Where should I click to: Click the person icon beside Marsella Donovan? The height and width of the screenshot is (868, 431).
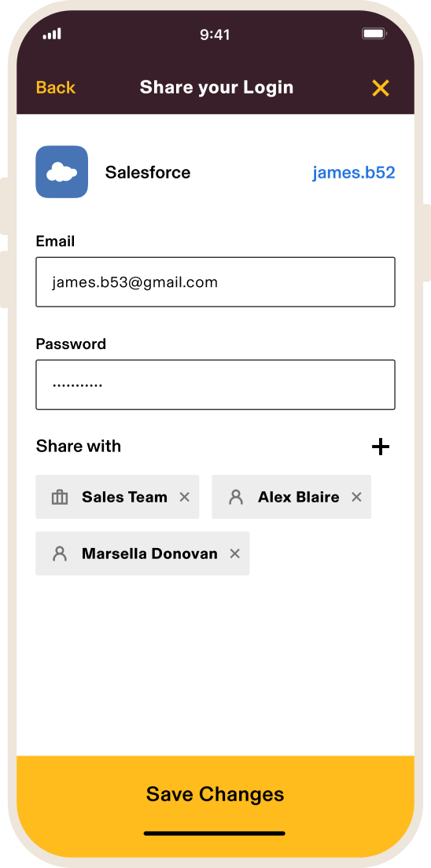tap(60, 554)
